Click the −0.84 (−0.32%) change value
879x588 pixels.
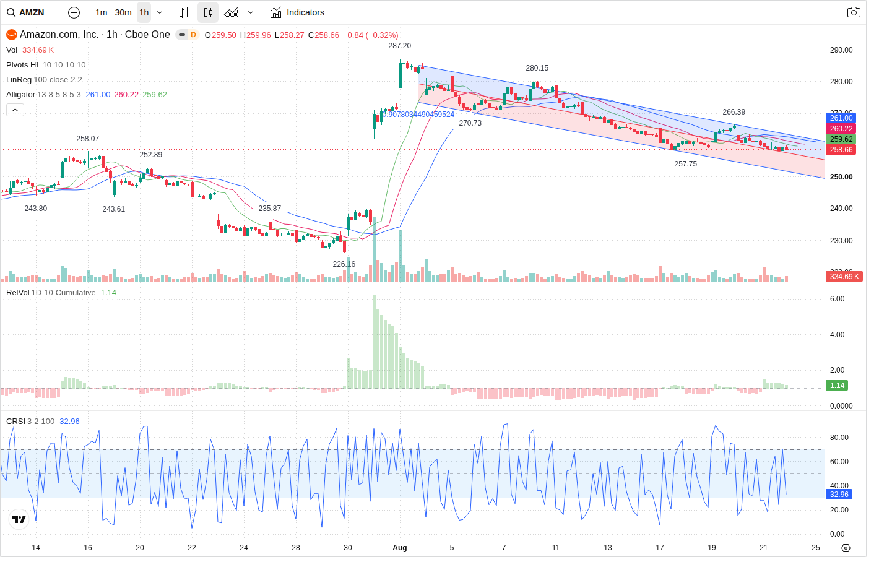coord(371,35)
